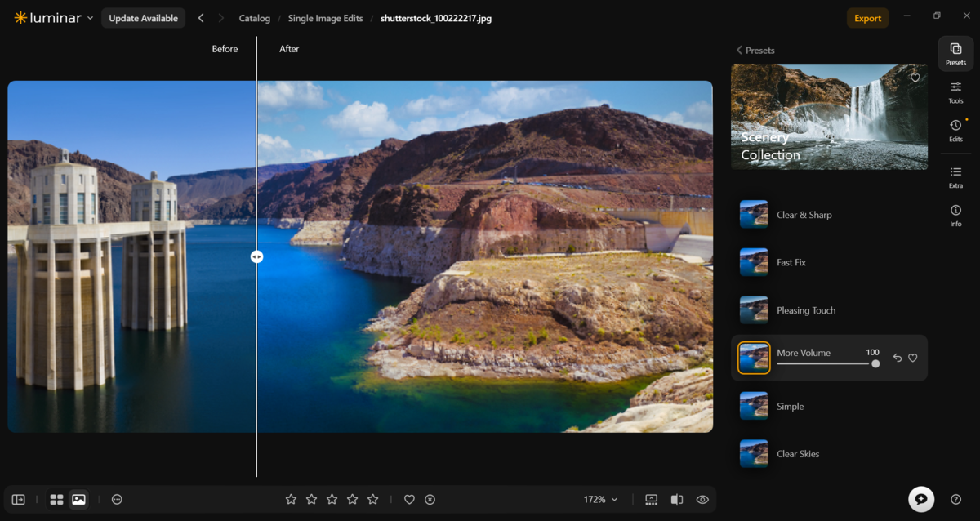
Task: Toggle the left sidebar panel
Action: 19,499
